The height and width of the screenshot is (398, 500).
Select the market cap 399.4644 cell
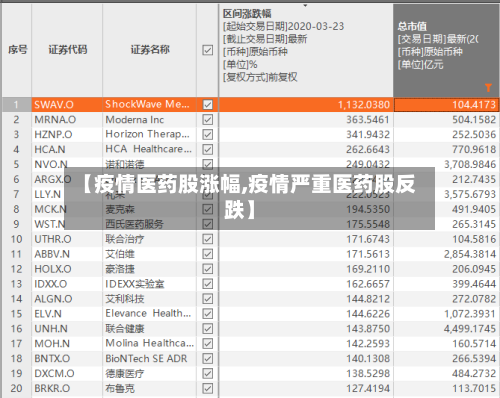(x=446, y=284)
